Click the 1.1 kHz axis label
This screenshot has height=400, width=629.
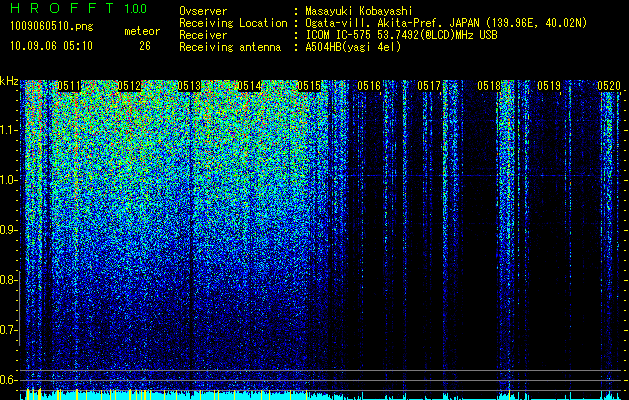point(9,130)
